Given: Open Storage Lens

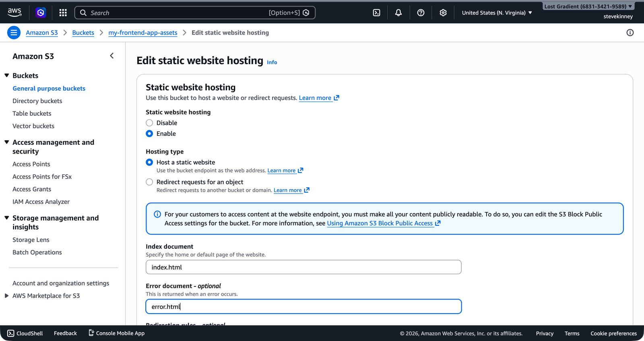Looking at the screenshot, I should click(31, 240).
